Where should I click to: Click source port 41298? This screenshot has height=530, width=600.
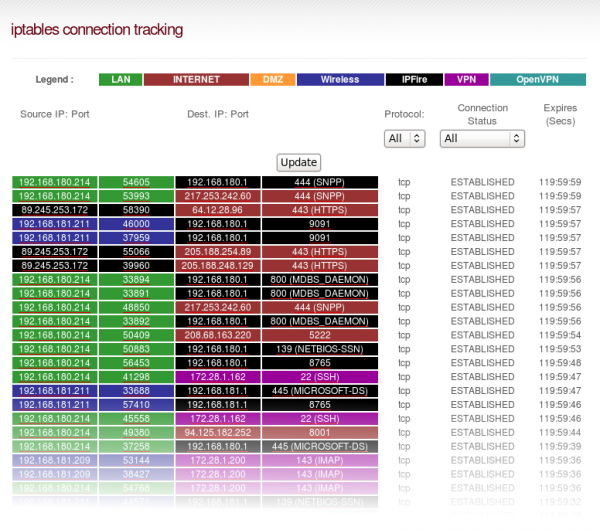point(136,377)
